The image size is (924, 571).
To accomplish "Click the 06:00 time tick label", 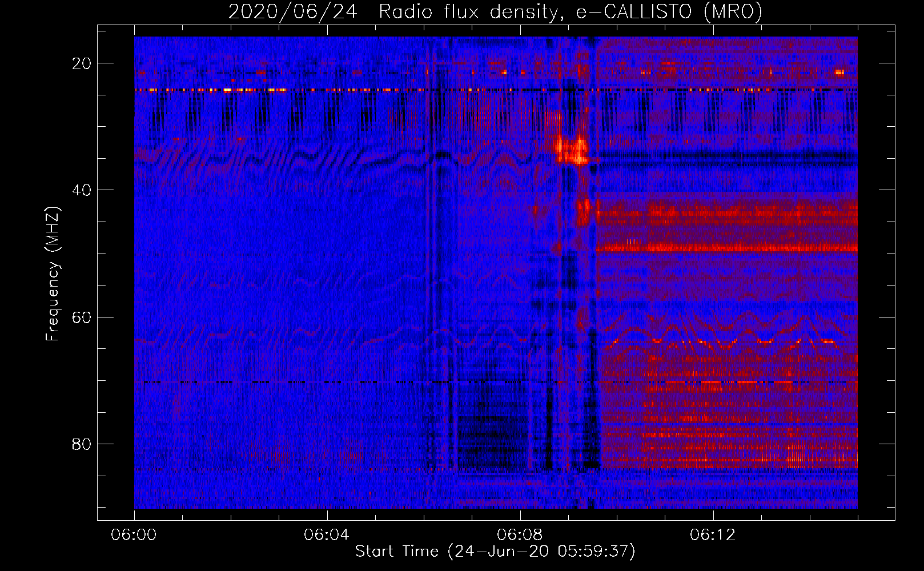I will [x=134, y=534].
